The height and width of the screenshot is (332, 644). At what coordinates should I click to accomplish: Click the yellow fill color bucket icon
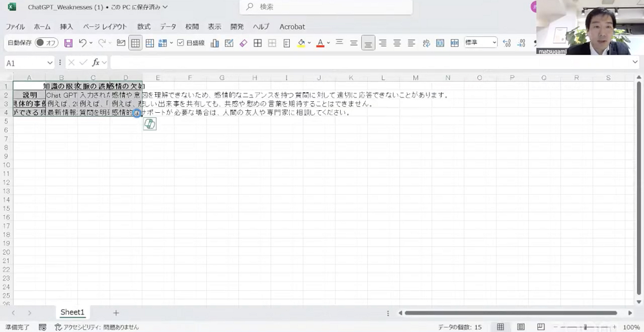[x=301, y=43]
